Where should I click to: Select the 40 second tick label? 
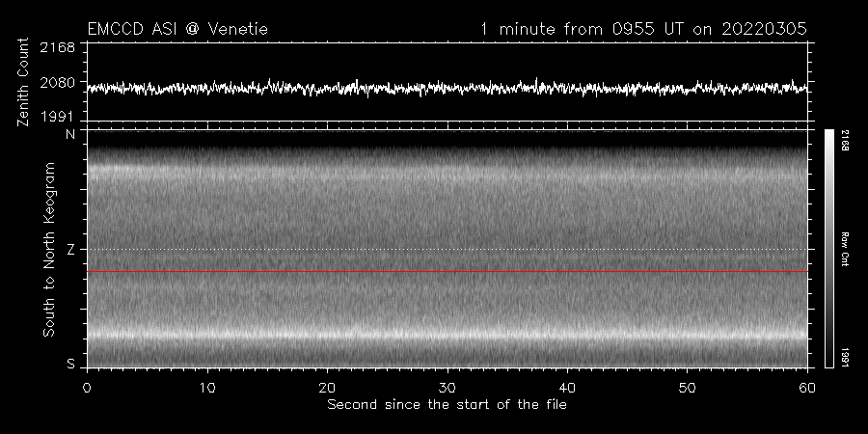pyautogui.click(x=567, y=387)
